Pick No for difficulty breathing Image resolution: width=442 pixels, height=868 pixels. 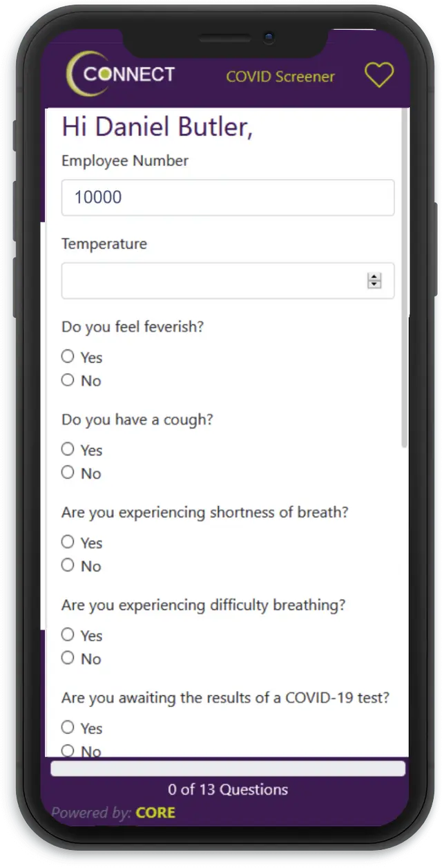click(68, 658)
